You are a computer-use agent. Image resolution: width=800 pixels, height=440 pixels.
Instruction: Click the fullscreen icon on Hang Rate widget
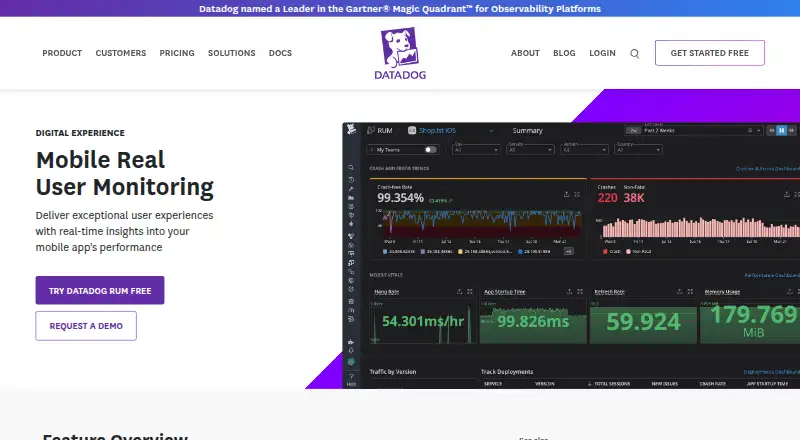tap(470, 291)
